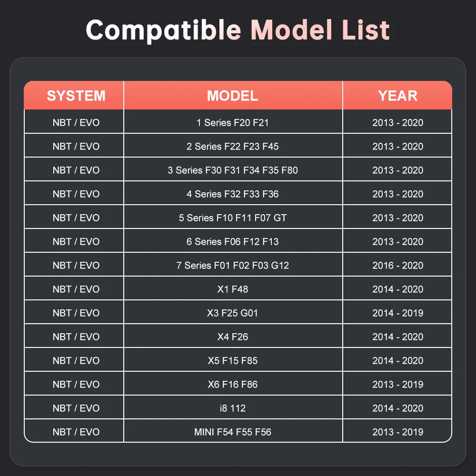Viewport: 476px width, 476px height.
Task: Select the X4 F26 model cell
Action: (233, 336)
